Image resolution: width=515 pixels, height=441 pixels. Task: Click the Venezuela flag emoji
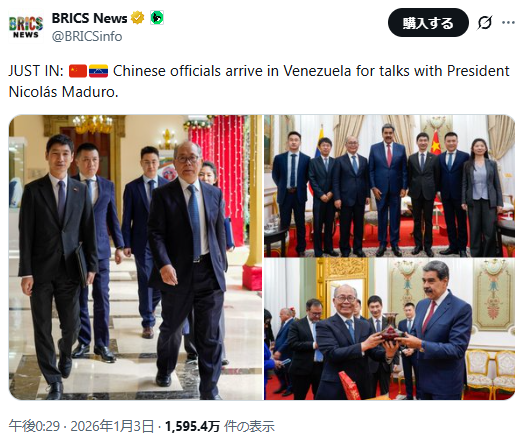point(98,71)
